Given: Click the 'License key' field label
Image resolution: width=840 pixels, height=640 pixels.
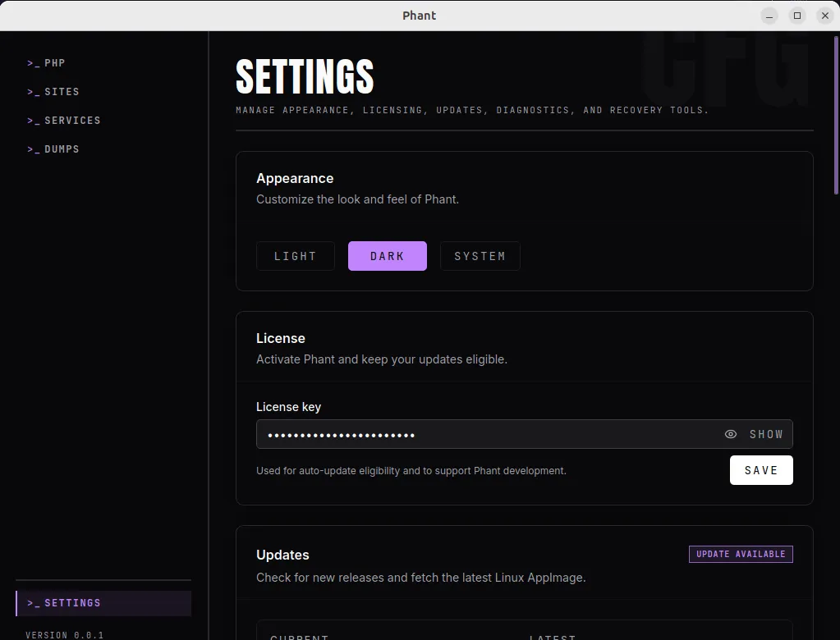Looking at the screenshot, I should 289,407.
